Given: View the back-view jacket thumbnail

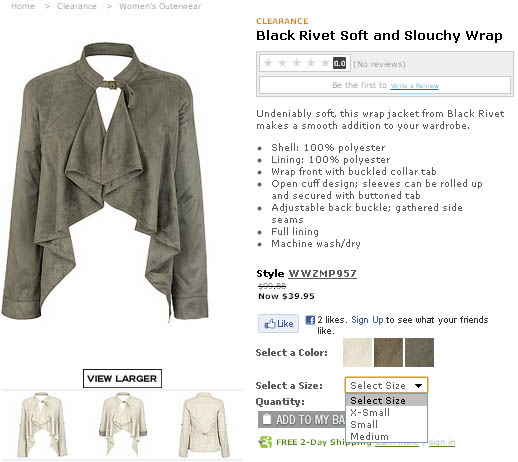Looking at the screenshot, I should coord(204,425).
